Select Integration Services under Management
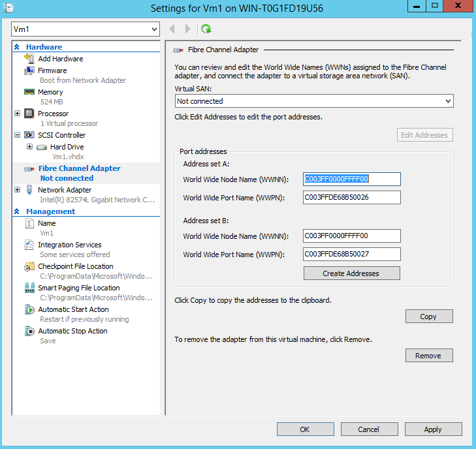The height and width of the screenshot is (449, 476). (x=69, y=245)
